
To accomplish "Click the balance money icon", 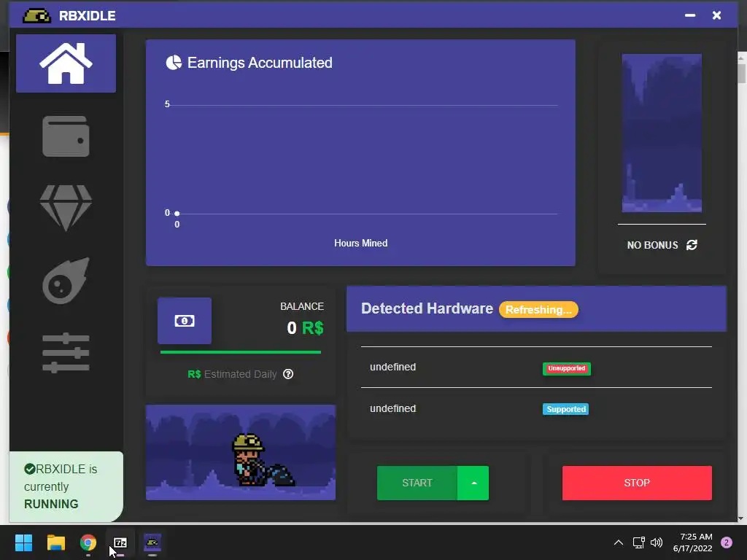I will pyautogui.click(x=185, y=321).
